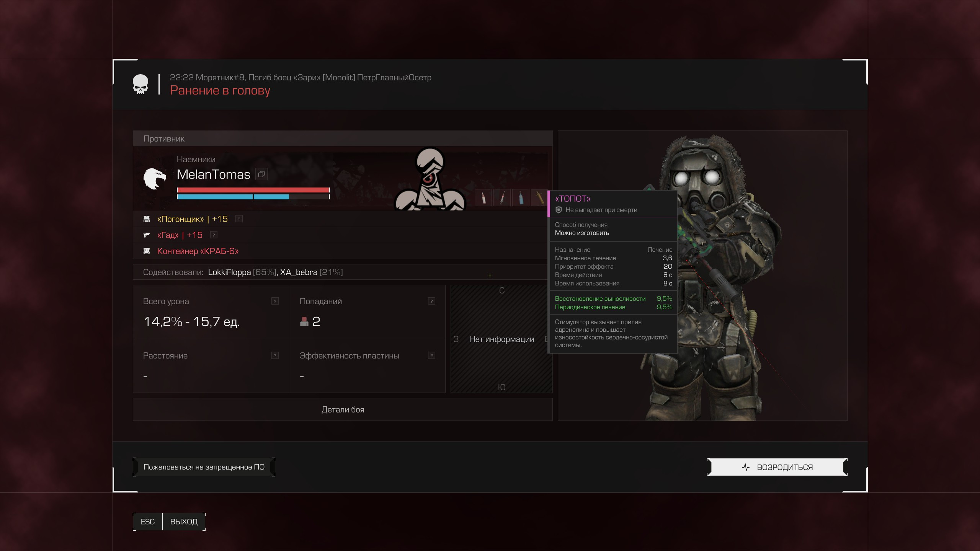Click the white vial consumable slot
The image size is (980, 551).
coord(483,198)
